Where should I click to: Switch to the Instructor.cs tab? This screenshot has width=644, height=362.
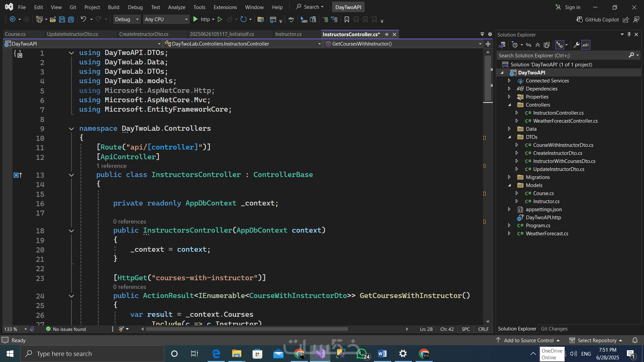pos(288,34)
